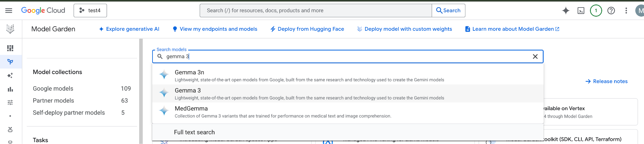Focus the Search models input field
Screen dimensions: 644x144
346,56
